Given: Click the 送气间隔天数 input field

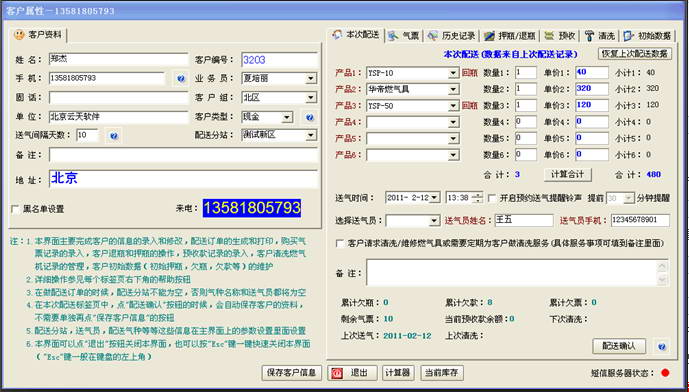Looking at the screenshot, I should [88, 135].
